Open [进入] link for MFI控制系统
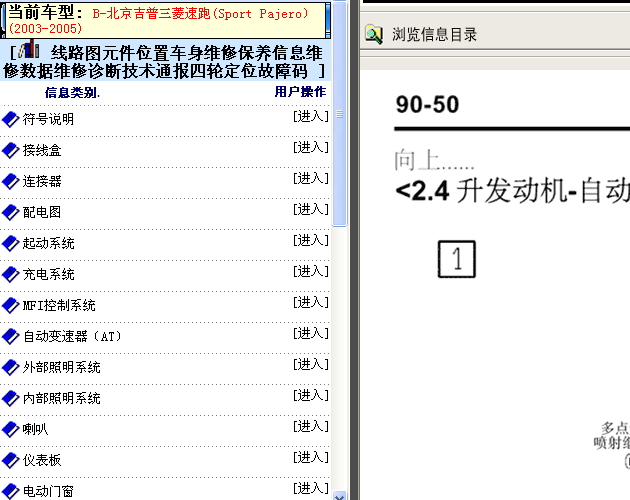This screenshot has width=630, height=500. pos(311,302)
